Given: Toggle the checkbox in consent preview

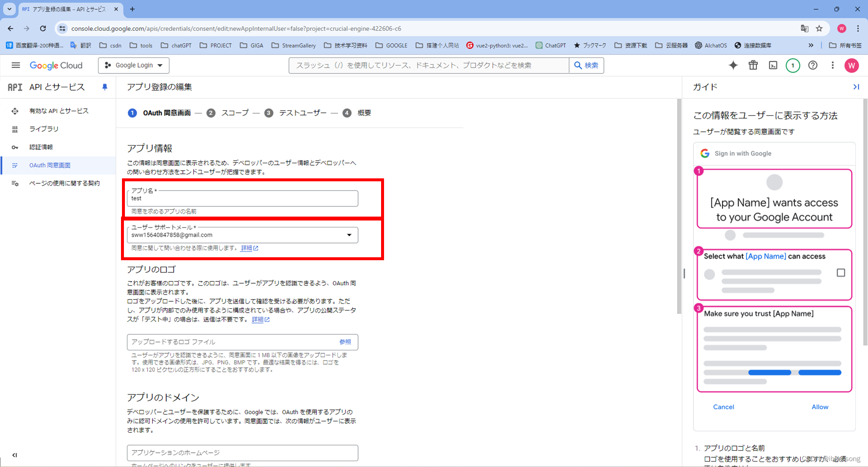Looking at the screenshot, I should [x=841, y=272].
